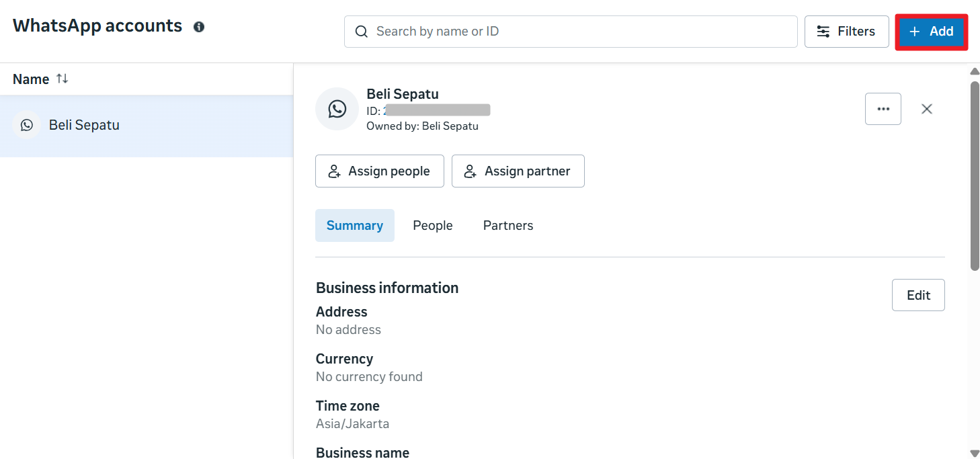Click the vertical scrollbar thumb
The height and width of the screenshot is (459, 980).
[975, 175]
